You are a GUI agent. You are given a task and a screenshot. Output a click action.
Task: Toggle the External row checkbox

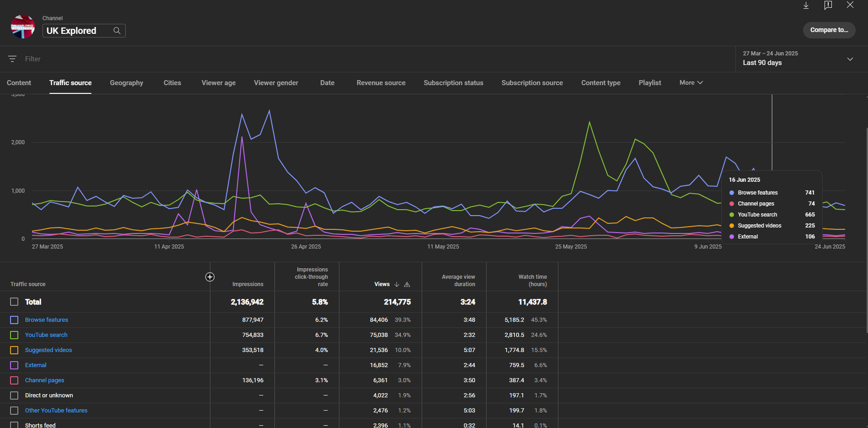click(14, 365)
